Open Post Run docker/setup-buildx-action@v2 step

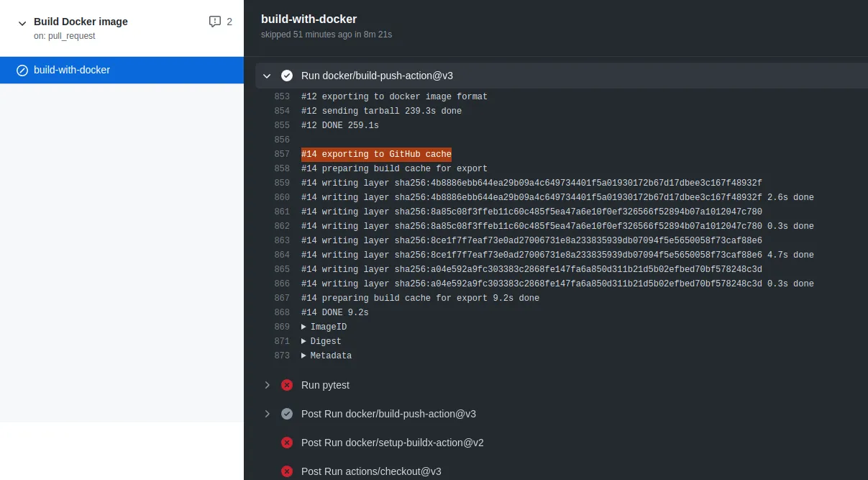coord(392,443)
